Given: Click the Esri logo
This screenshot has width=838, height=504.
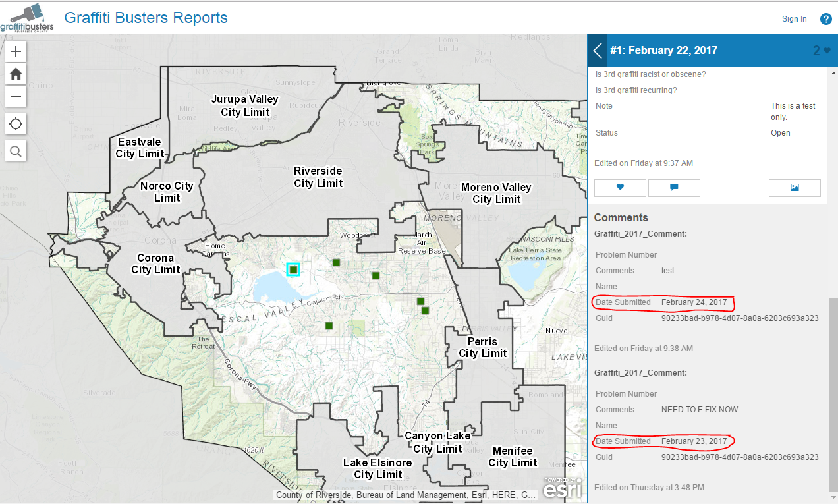Looking at the screenshot, I should point(562,488).
